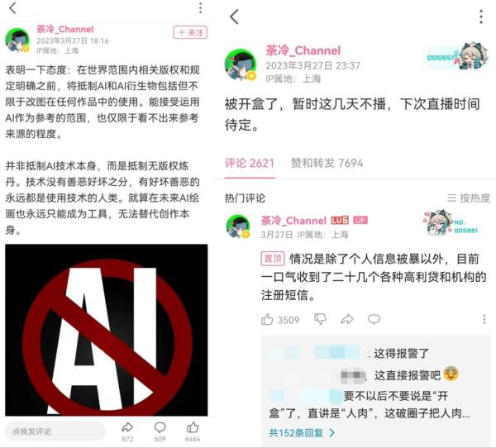Open comments via bubble icon above 509

point(160,427)
